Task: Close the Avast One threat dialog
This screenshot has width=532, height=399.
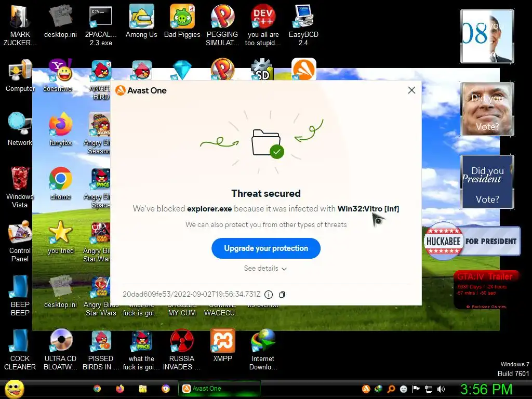Action: (411, 90)
